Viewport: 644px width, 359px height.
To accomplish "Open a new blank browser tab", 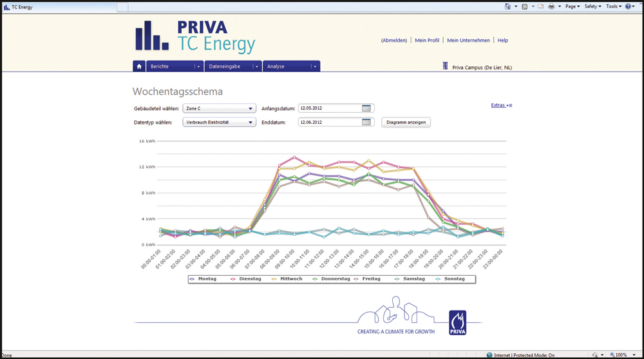I will (x=122, y=7).
